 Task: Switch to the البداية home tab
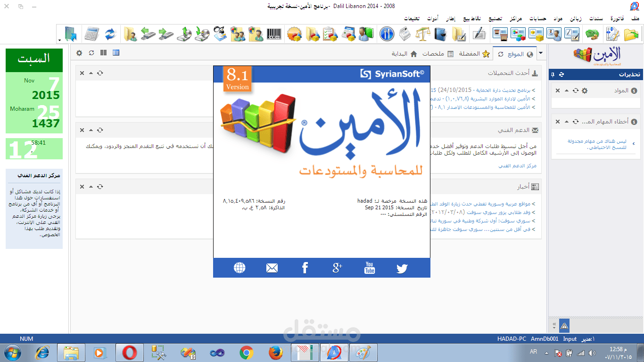405,54
